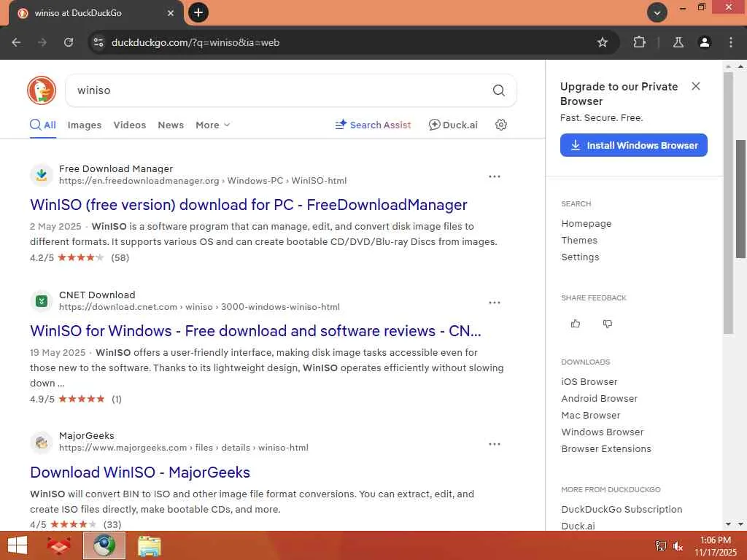Click the network tray icon

[660, 546]
